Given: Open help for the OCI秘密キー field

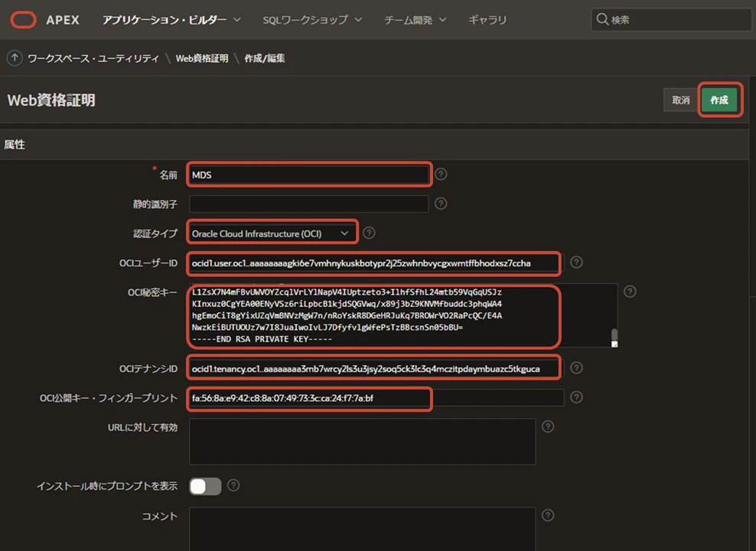Looking at the screenshot, I should (630, 292).
